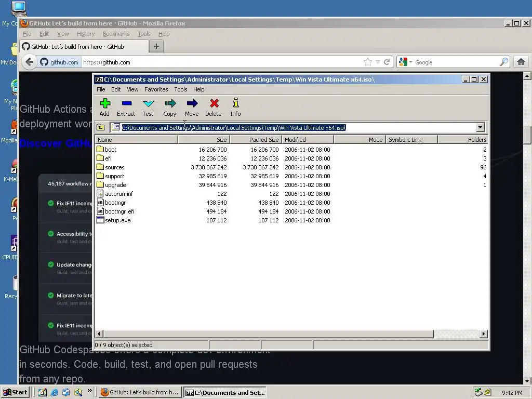The height and width of the screenshot is (399, 532).
Task: Open the 7-Zip File menu
Action: click(101, 89)
